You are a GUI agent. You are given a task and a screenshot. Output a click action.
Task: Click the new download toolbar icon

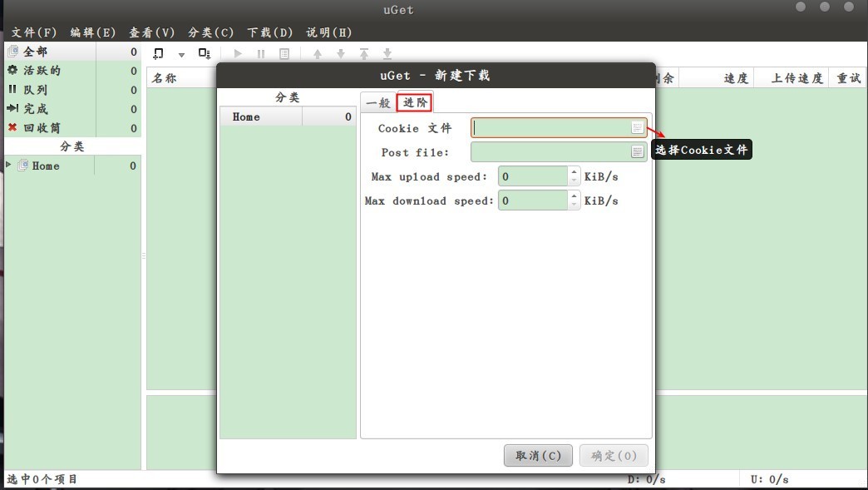[x=158, y=54]
